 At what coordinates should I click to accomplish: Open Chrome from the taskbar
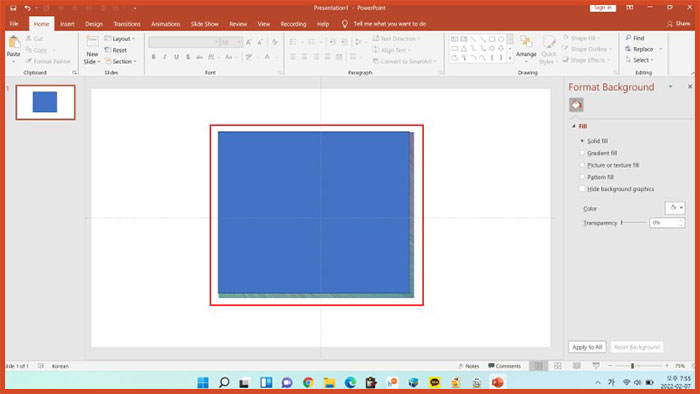[x=308, y=382]
